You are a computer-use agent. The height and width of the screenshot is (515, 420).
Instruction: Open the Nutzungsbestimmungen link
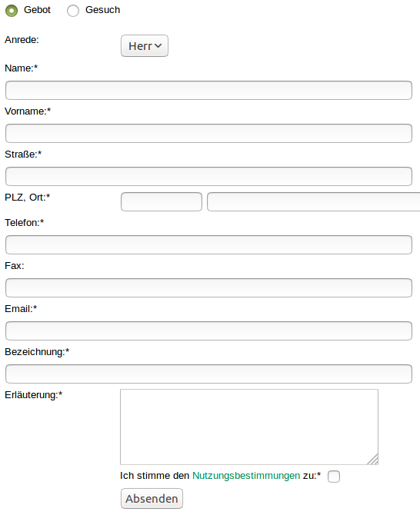click(x=246, y=476)
